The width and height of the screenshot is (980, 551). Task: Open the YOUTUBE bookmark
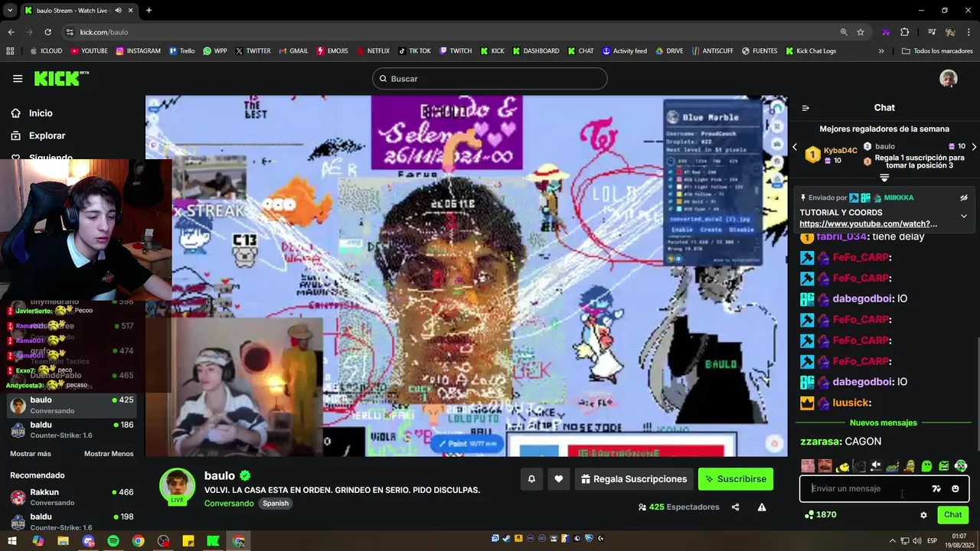coord(89,51)
